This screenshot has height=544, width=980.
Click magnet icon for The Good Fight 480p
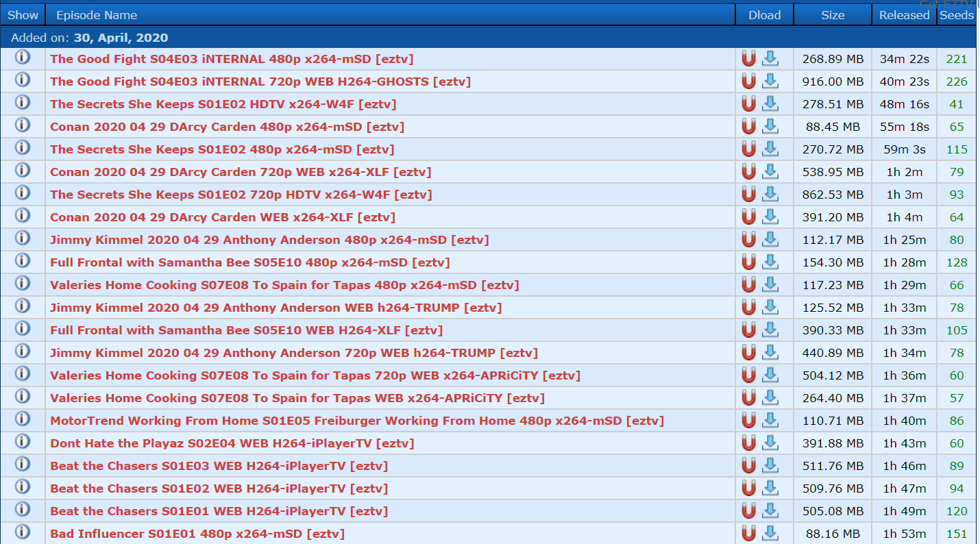[x=748, y=59]
